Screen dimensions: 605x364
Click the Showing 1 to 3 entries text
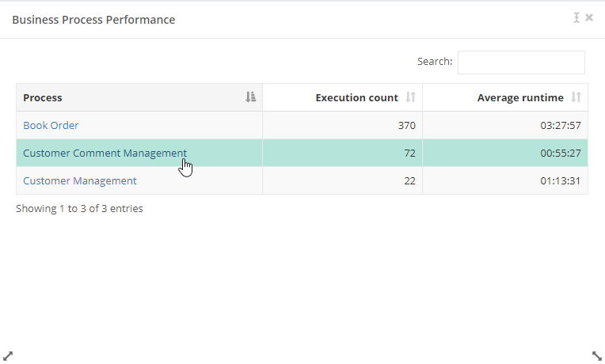79,209
